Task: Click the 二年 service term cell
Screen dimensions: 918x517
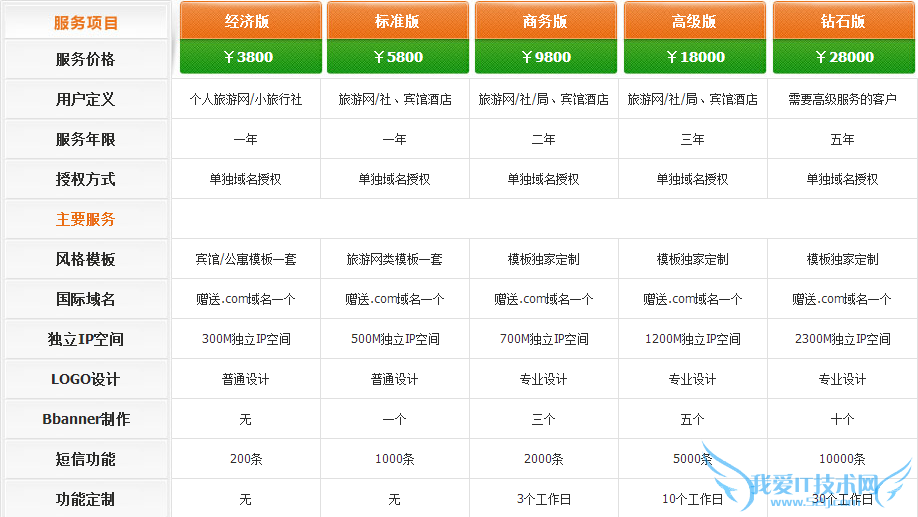Action: [544, 139]
